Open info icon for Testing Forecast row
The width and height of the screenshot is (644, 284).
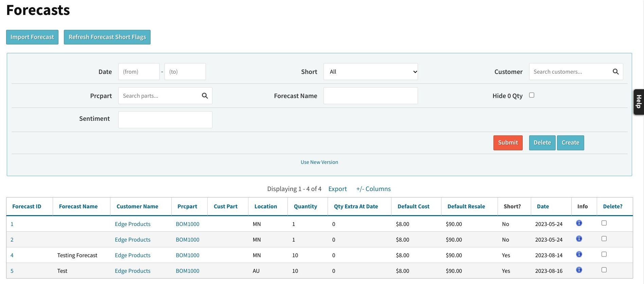(579, 254)
